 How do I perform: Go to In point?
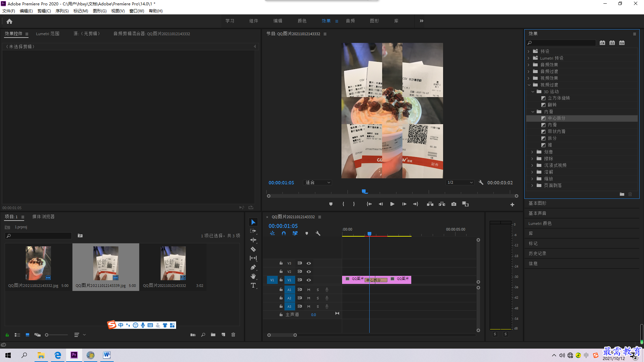[369, 204]
